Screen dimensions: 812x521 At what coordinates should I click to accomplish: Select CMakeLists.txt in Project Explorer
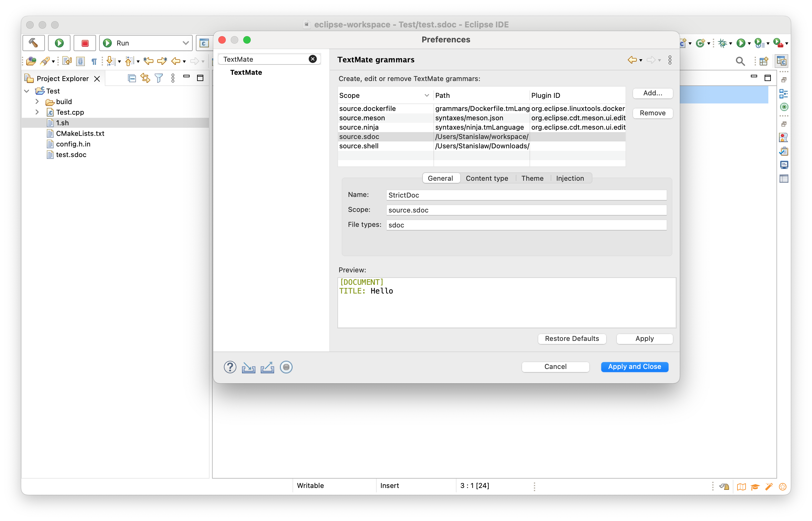point(80,133)
